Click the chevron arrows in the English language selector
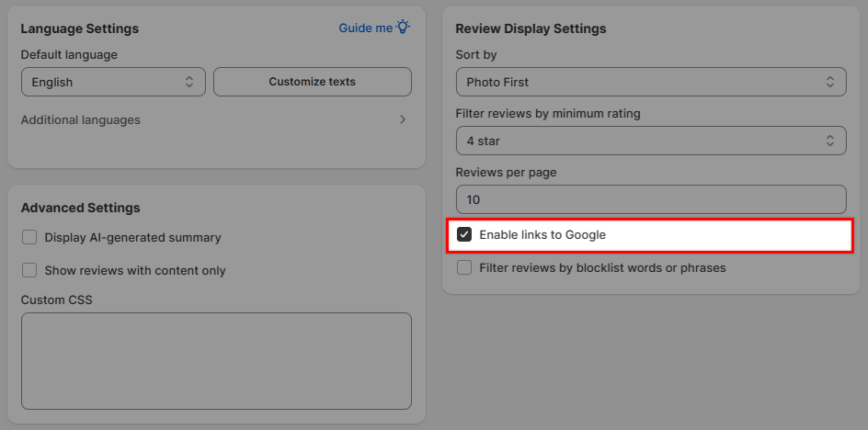The image size is (868, 430). (189, 82)
